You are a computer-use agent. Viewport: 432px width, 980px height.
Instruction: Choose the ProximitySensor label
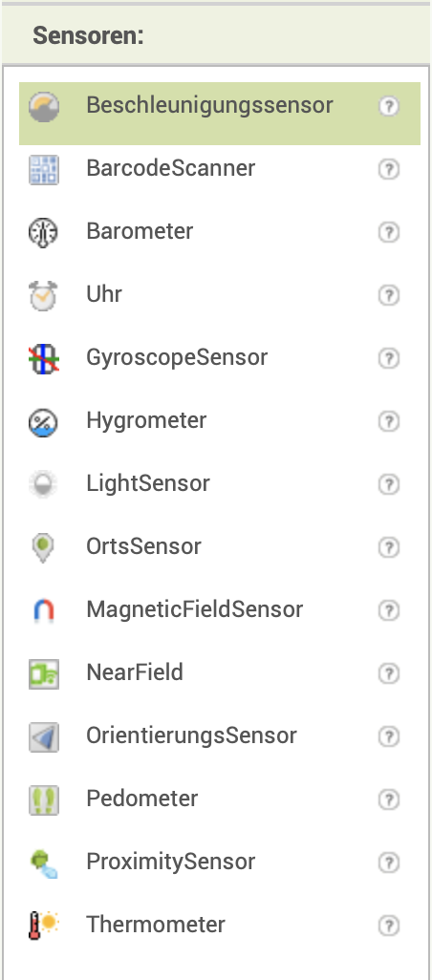point(171,862)
